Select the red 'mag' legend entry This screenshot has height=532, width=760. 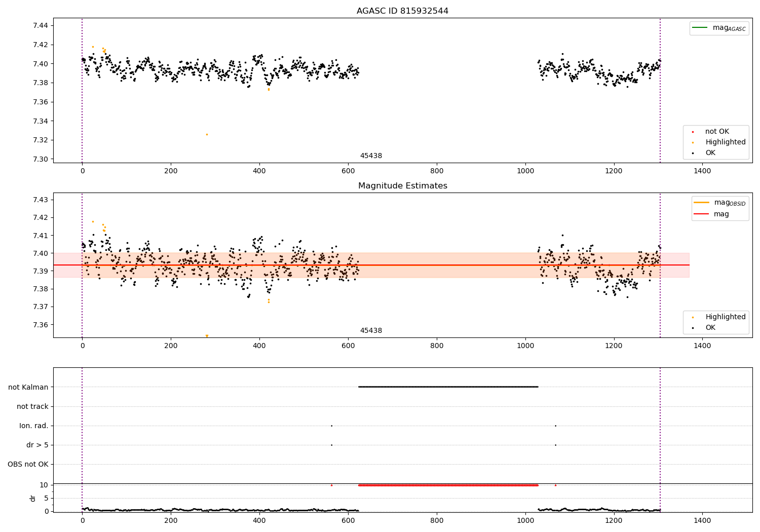(711, 214)
